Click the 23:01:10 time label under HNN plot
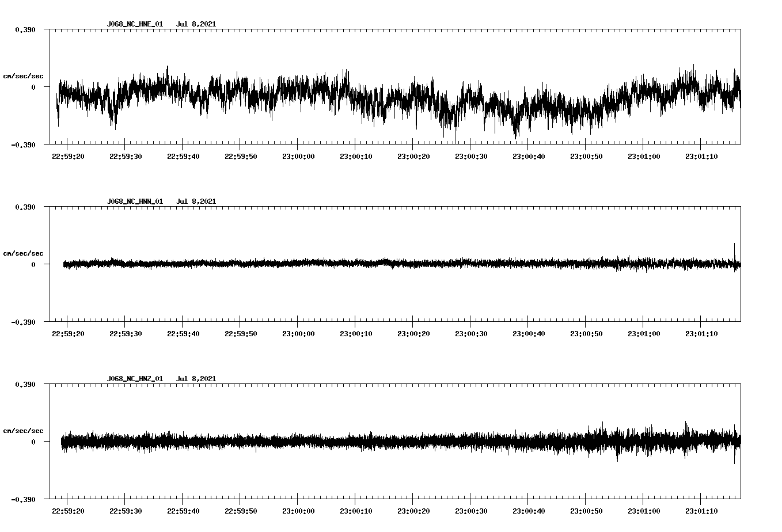This screenshot has height=532, width=782. (701, 334)
